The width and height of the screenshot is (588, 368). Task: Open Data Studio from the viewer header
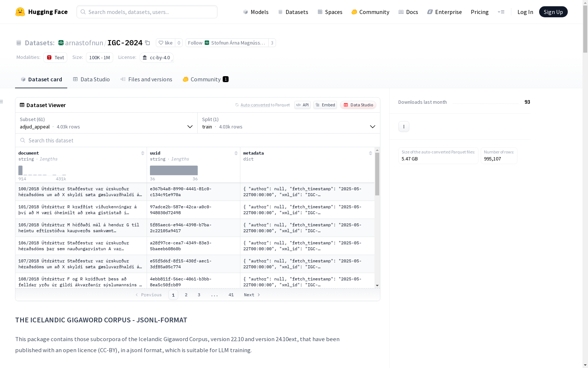pos(358,105)
